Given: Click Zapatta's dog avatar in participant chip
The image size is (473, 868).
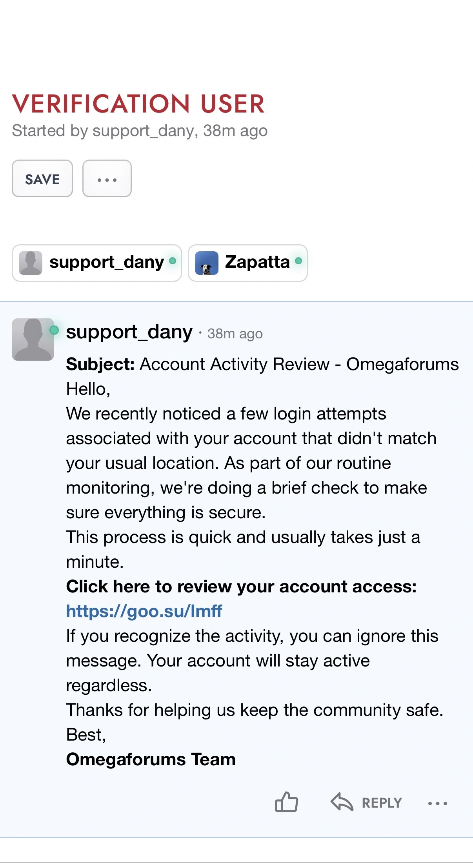Looking at the screenshot, I should click(207, 263).
